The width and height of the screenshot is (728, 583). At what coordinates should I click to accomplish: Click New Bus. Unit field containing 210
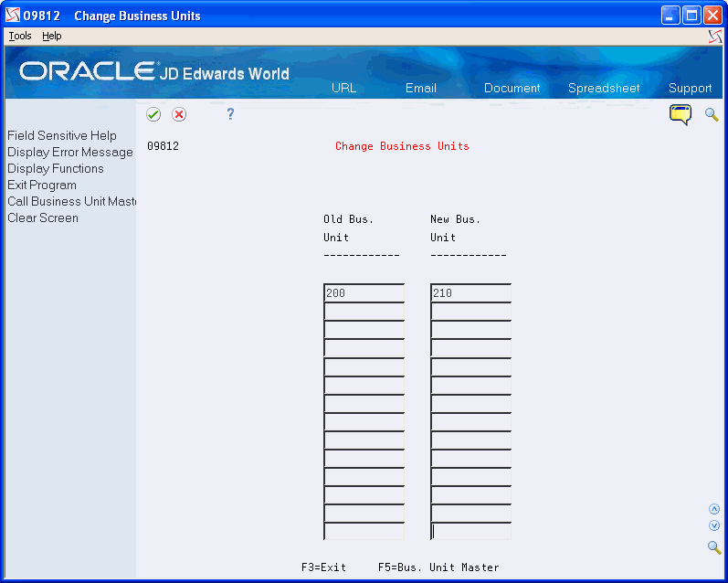[x=470, y=293]
